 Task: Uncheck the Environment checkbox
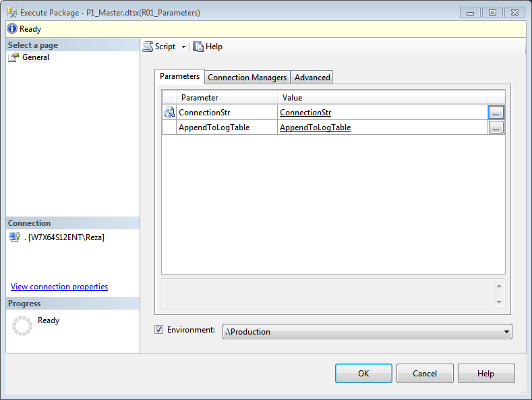pyautogui.click(x=159, y=331)
